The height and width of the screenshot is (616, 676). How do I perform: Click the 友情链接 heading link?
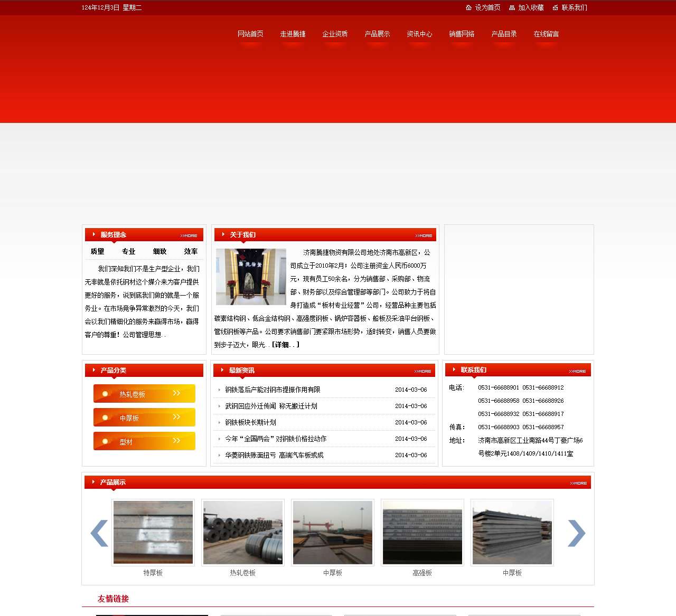click(114, 599)
